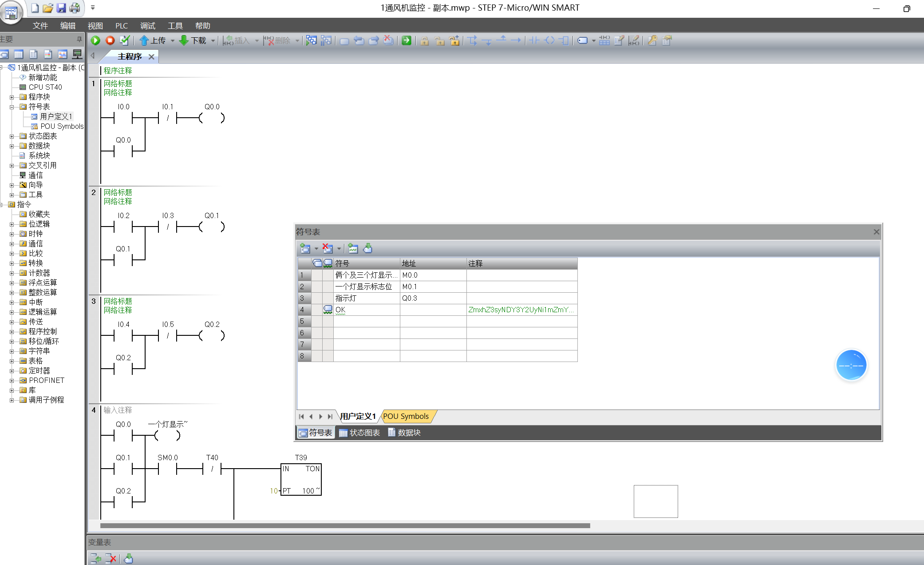Viewport: 924px width, 565px height.
Task: Click the blue Upload arrow icon
Action: [x=144, y=40]
